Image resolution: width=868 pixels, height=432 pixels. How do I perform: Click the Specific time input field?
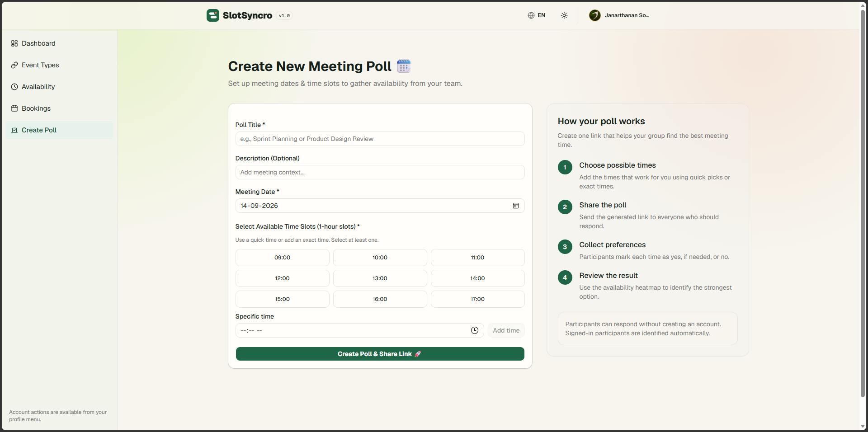tap(360, 330)
